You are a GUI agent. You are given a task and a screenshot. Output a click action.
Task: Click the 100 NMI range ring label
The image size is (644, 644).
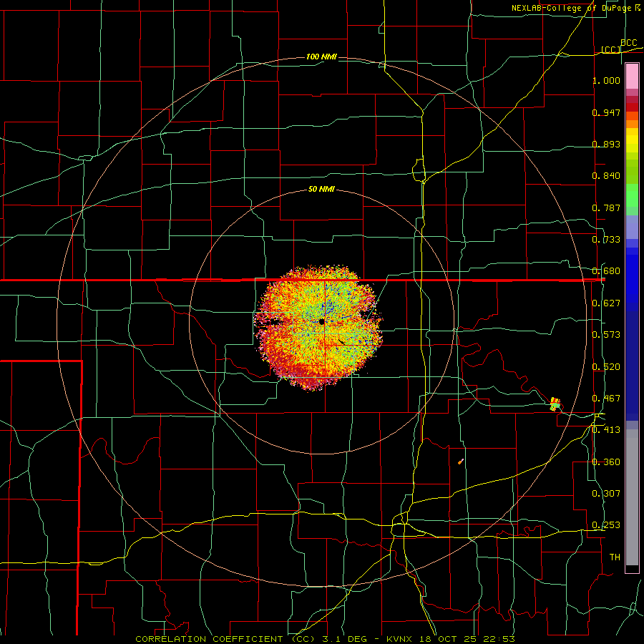(x=321, y=57)
